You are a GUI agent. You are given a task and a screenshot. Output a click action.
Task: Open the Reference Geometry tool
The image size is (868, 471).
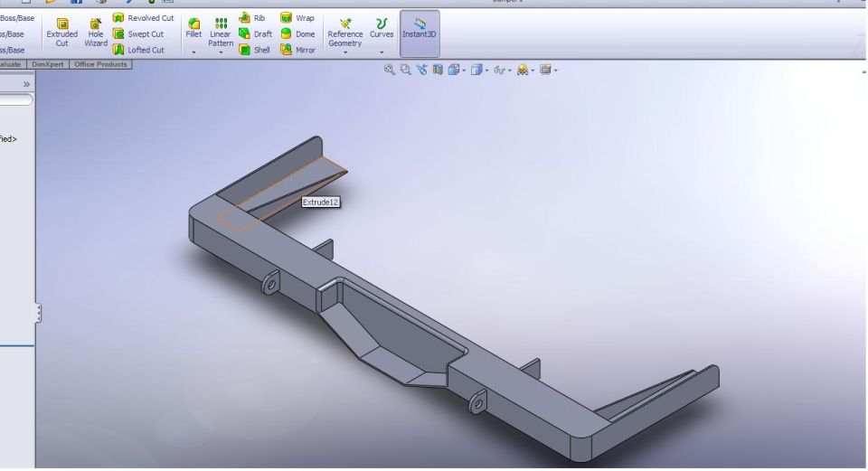pyautogui.click(x=344, y=33)
